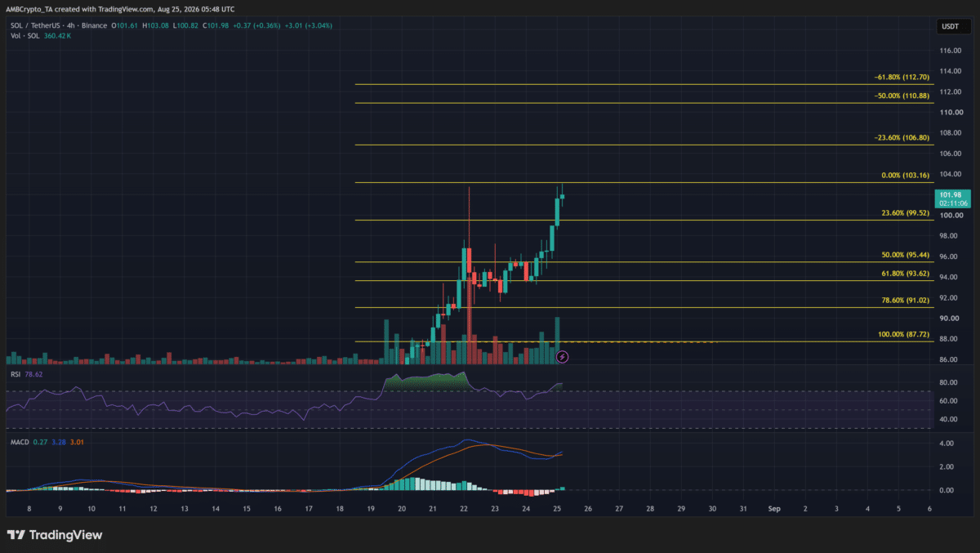The image size is (980, 553).
Task: Click the countdown timer 02:11:06
Action: [x=954, y=203]
